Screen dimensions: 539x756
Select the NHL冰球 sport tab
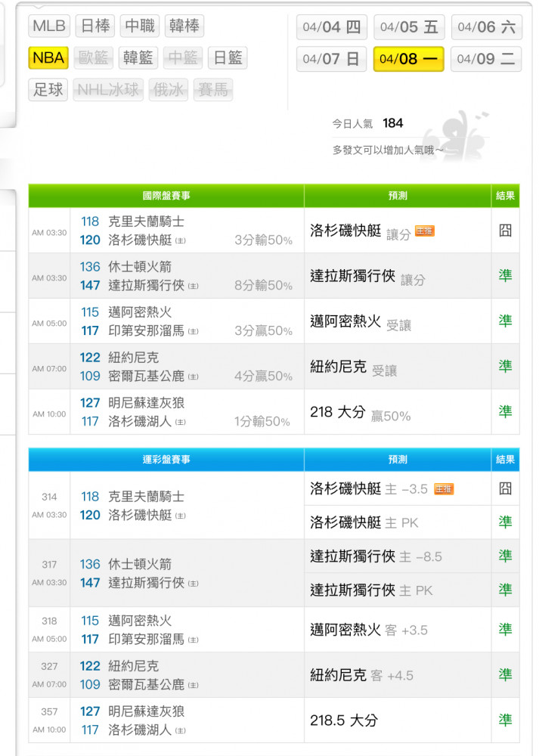tap(108, 90)
